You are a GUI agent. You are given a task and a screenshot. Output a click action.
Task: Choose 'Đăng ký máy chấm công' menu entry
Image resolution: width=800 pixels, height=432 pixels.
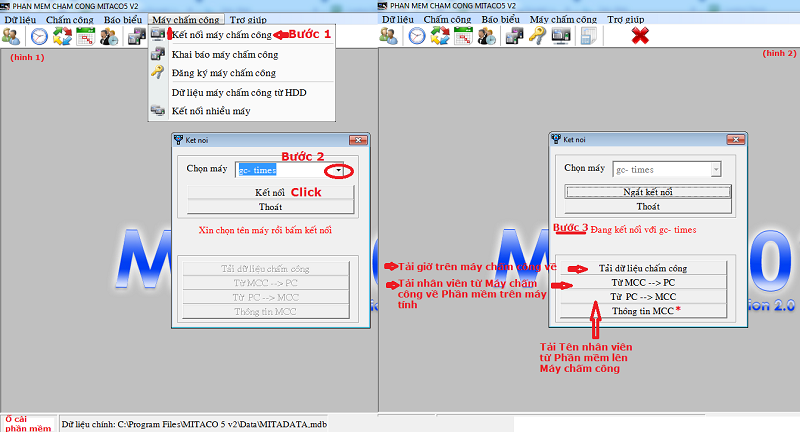pyautogui.click(x=242, y=72)
